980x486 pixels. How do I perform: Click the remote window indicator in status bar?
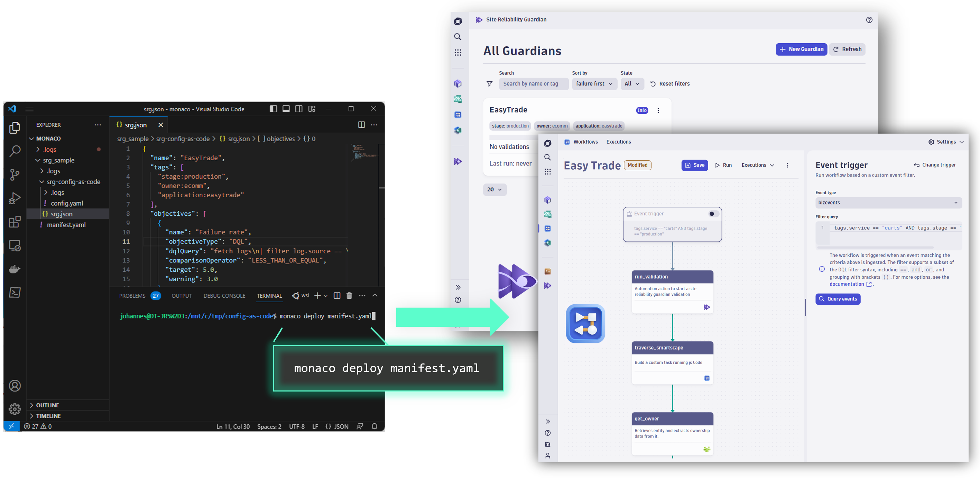[x=11, y=426]
